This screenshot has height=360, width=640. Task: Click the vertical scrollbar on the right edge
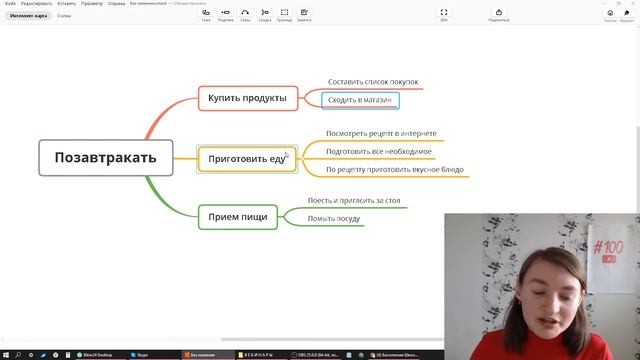click(x=638, y=171)
